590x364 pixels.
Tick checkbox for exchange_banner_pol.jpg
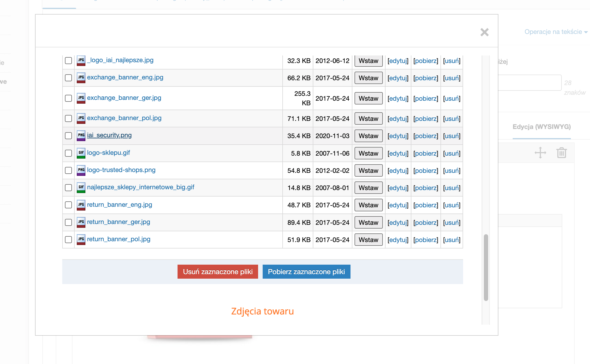[68, 118]
